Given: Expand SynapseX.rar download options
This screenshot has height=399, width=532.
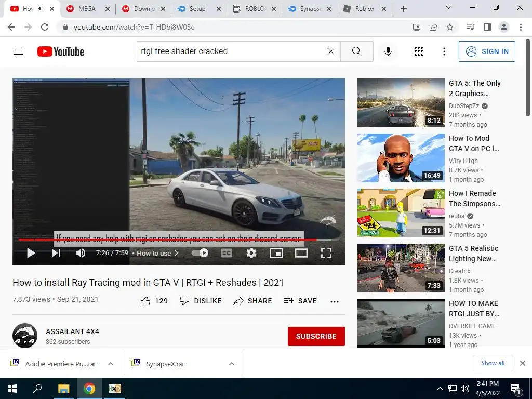Looking at the screenshot, I should tap(232, 364).
